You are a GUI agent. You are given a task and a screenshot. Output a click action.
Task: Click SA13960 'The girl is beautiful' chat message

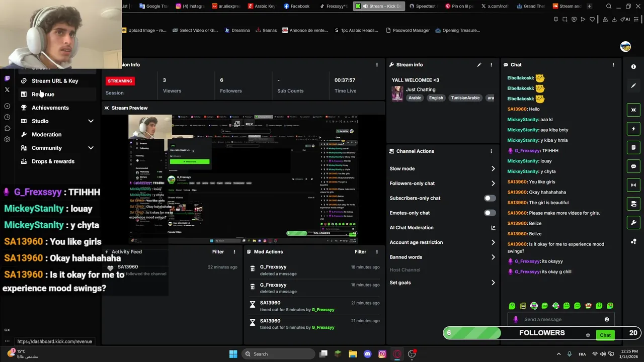tap(538, 203)
